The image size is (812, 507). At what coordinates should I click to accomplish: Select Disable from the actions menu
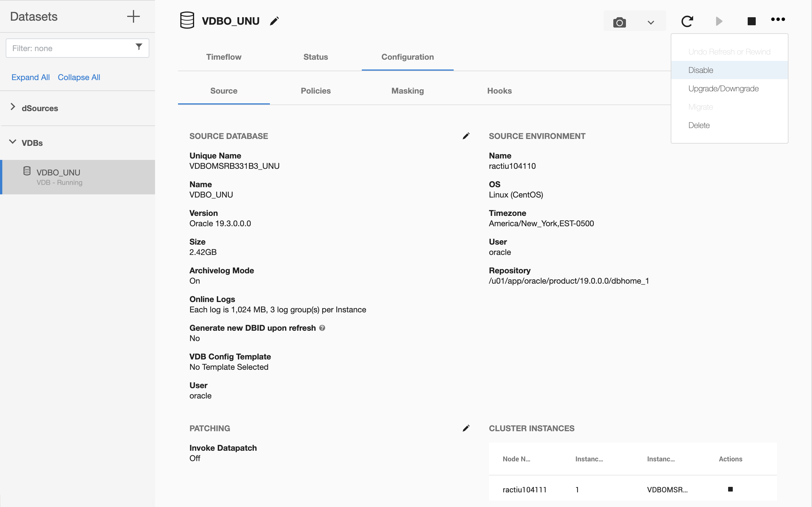[x=701, y=70]
